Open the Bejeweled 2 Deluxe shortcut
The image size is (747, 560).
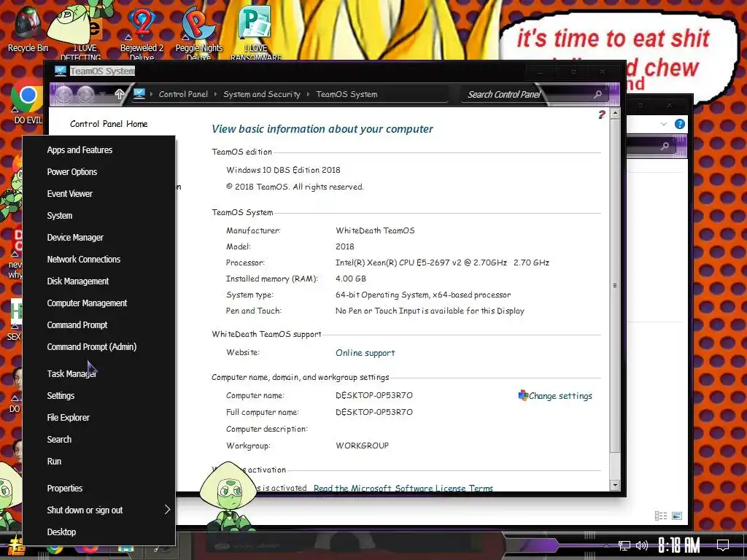tap(142, 31)
